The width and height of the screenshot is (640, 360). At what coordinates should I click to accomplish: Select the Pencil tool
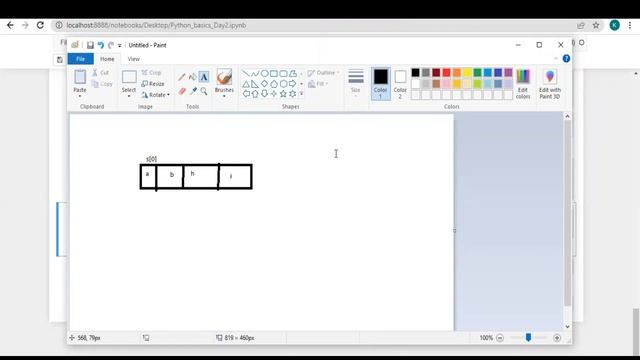(182, 77)
